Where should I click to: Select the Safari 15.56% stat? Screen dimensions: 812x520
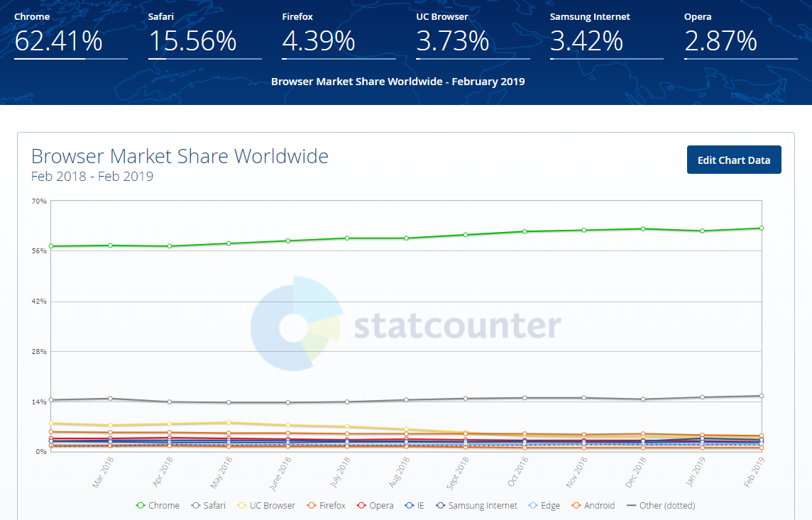pos(204,35)
